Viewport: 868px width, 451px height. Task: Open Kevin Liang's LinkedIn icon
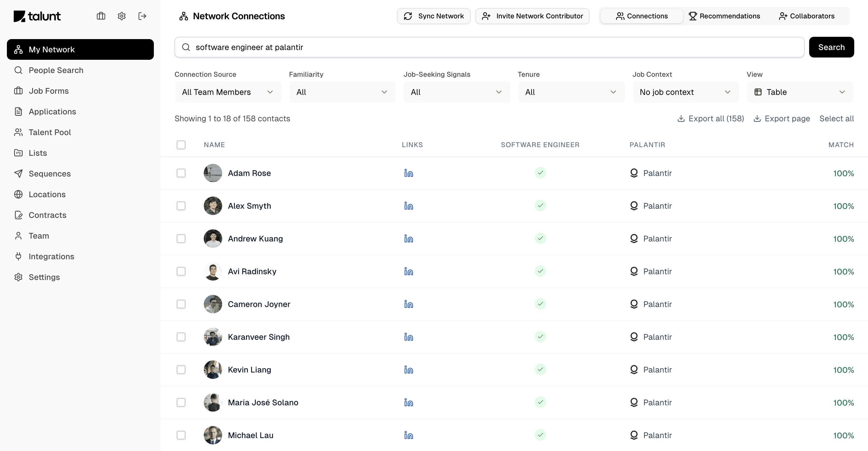point(408,370)
